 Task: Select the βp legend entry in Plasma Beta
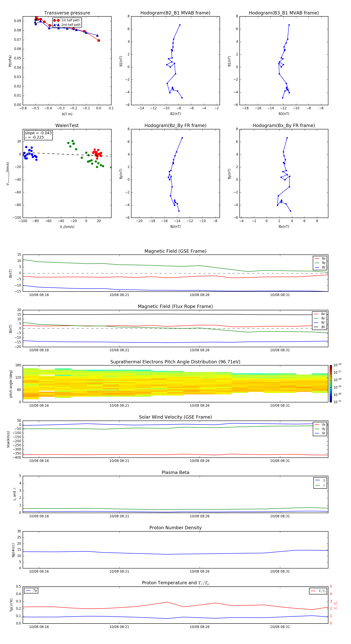[x=320, y=480]
